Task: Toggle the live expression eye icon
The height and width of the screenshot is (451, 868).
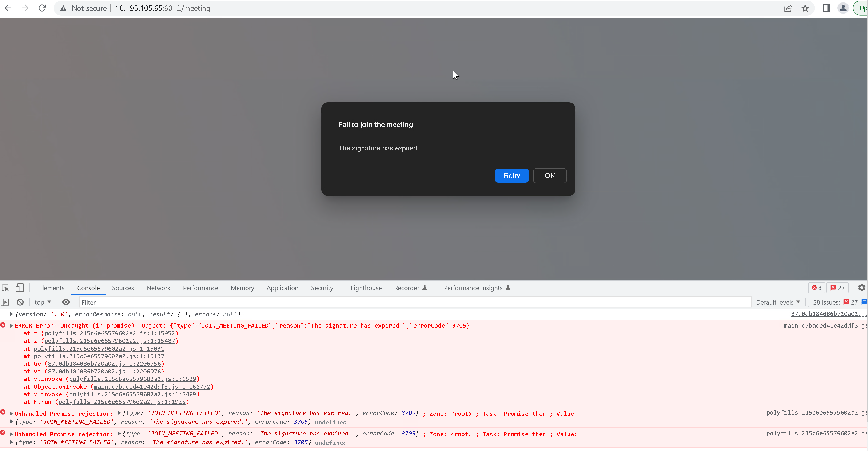Action: 66,302
